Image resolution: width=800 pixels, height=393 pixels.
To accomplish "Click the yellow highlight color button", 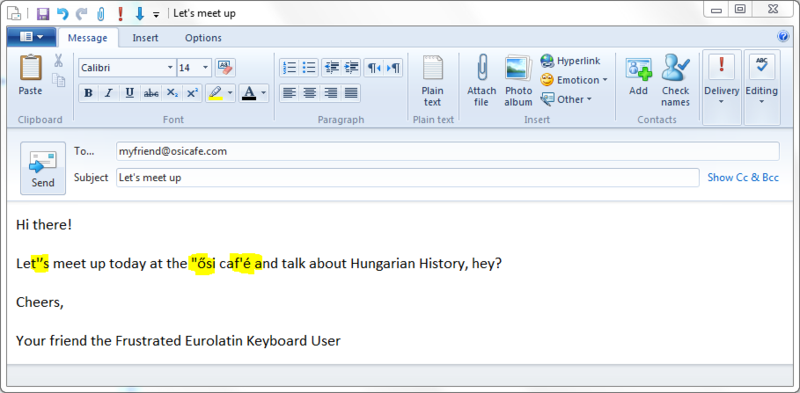I will [x=216, y=93].
